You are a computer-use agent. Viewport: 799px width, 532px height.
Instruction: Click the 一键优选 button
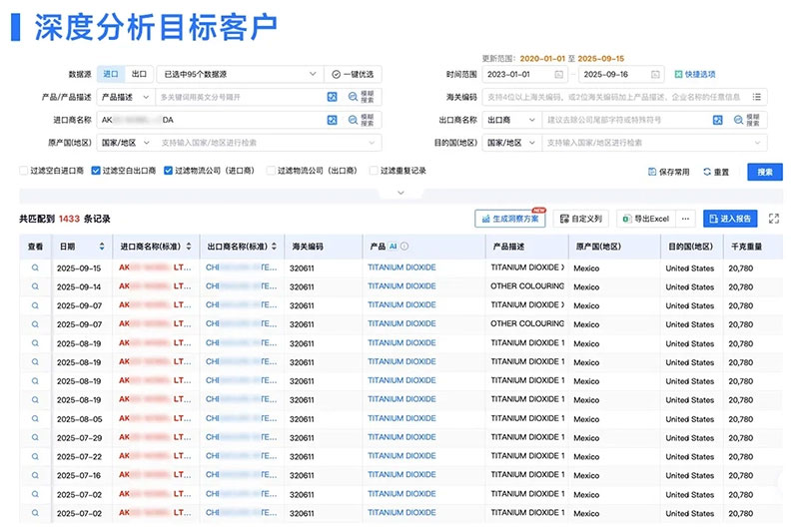353,74
